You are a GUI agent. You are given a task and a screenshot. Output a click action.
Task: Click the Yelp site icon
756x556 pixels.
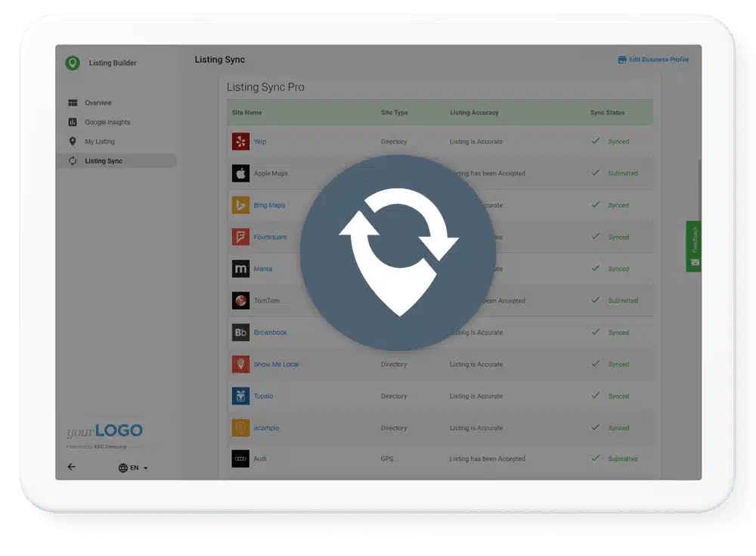(x=240, y=141)
